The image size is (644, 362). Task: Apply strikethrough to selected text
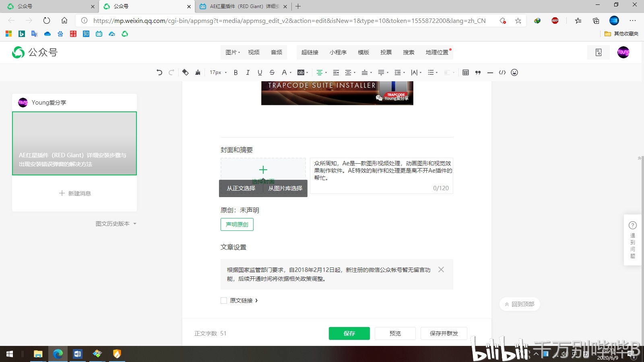pos(272,72)
